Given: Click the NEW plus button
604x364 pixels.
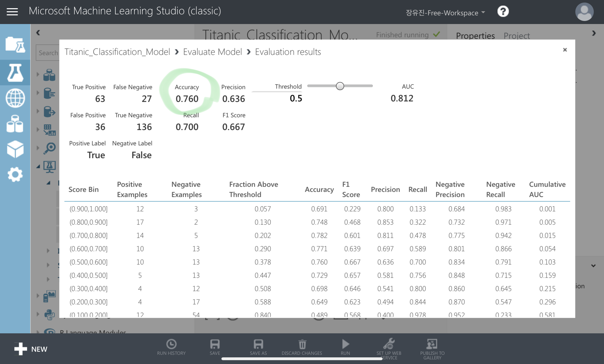Looking at the screenshot, I should coord(31,349).
